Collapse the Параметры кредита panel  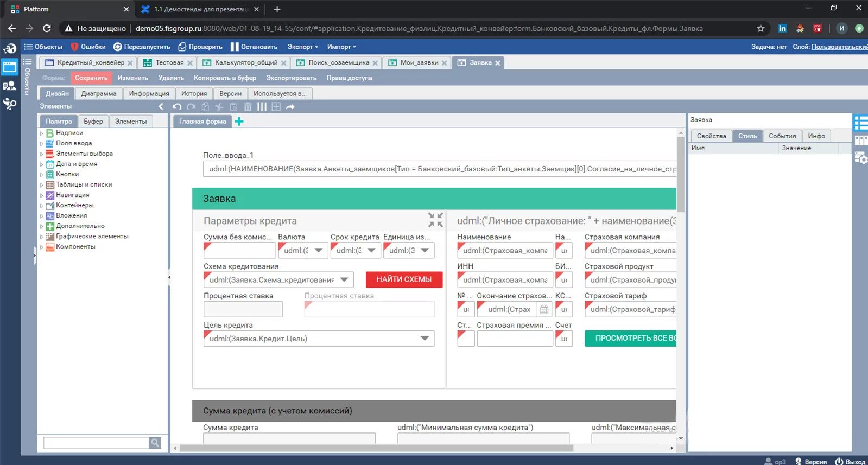[435, 220]
